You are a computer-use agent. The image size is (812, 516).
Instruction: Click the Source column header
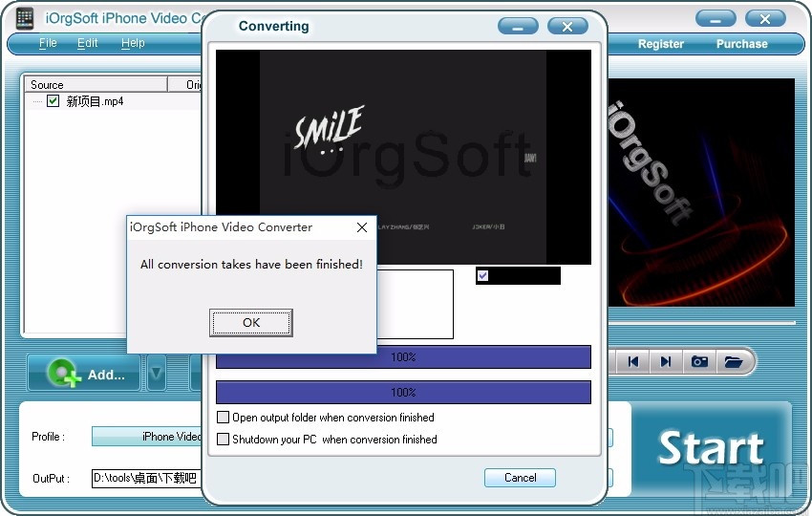96,84
